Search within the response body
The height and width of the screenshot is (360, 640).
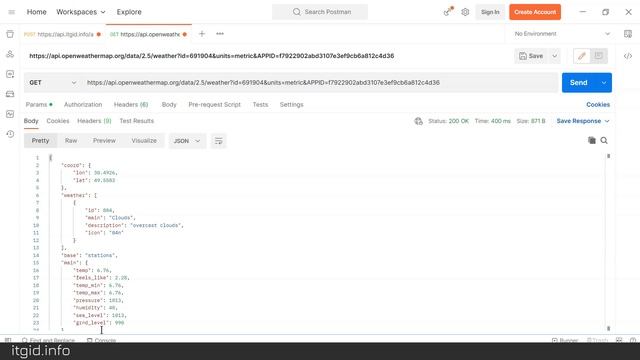604,140
